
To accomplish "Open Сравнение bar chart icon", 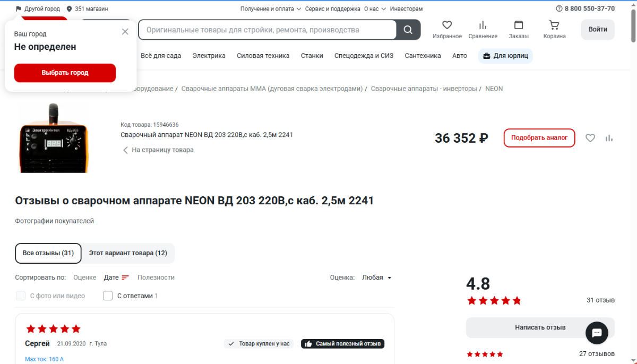I will point(483,25).
